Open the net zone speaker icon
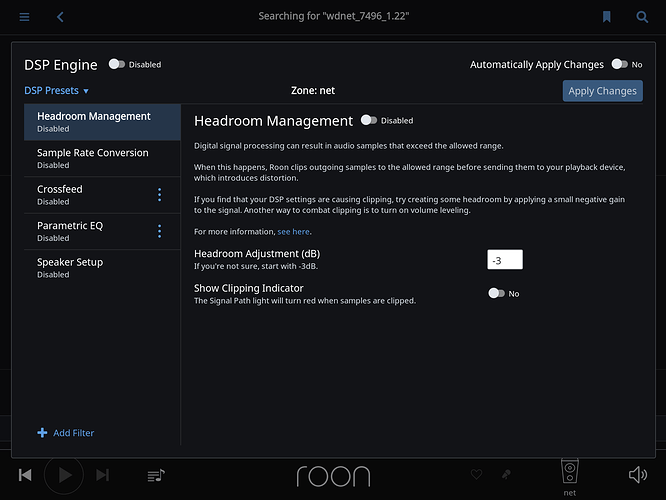This screenshot has width=666, height=500. [570, 471]
